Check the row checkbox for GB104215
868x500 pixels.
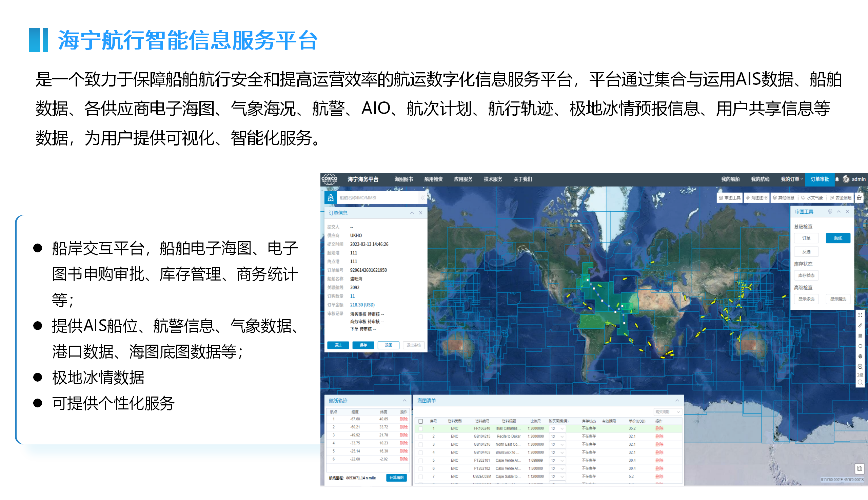point(420,437)
